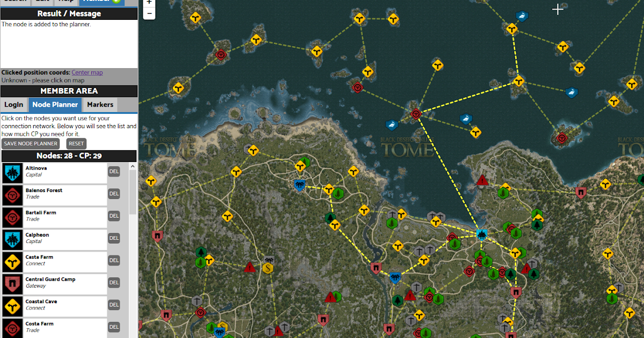Click the Central Guard Camp gateway icon in list
The height and width of the screenshot is (338, 644).
click(x=12, y=284)
